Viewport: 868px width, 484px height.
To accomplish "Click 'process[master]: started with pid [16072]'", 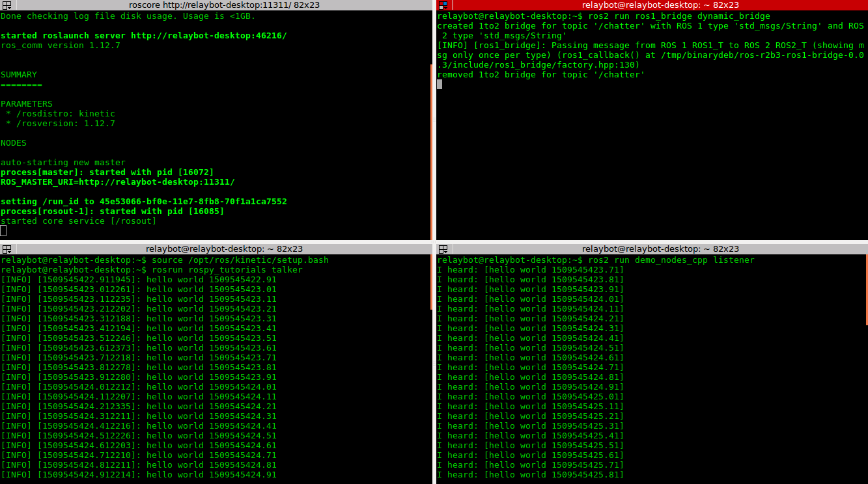I will click(107, 172).
